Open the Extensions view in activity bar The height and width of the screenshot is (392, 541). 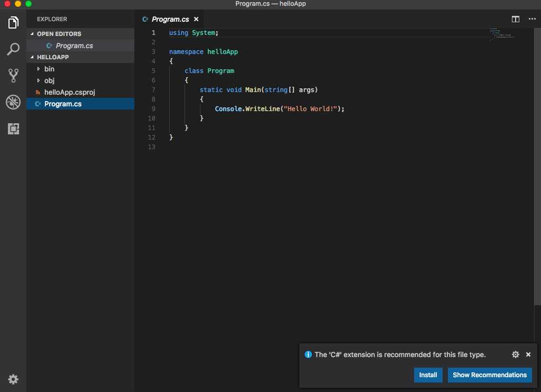tap(13, 129)
